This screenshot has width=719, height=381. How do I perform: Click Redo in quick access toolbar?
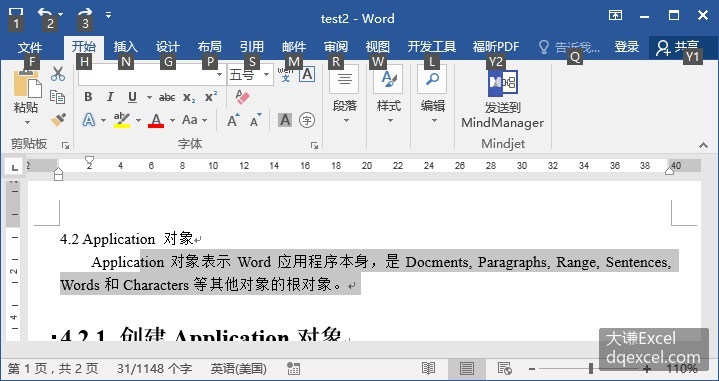coord(85,14)
